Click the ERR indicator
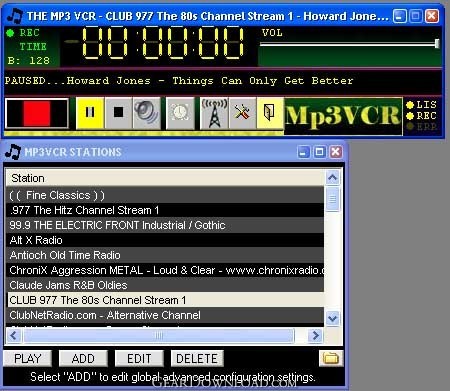450x391 pixels. (x=422, y=126)
